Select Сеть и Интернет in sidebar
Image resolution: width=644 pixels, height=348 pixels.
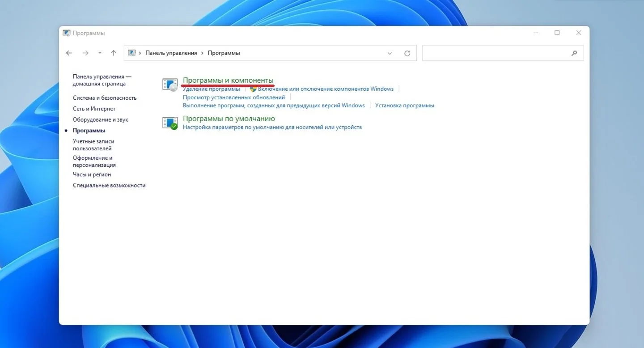tap(94, 109)
